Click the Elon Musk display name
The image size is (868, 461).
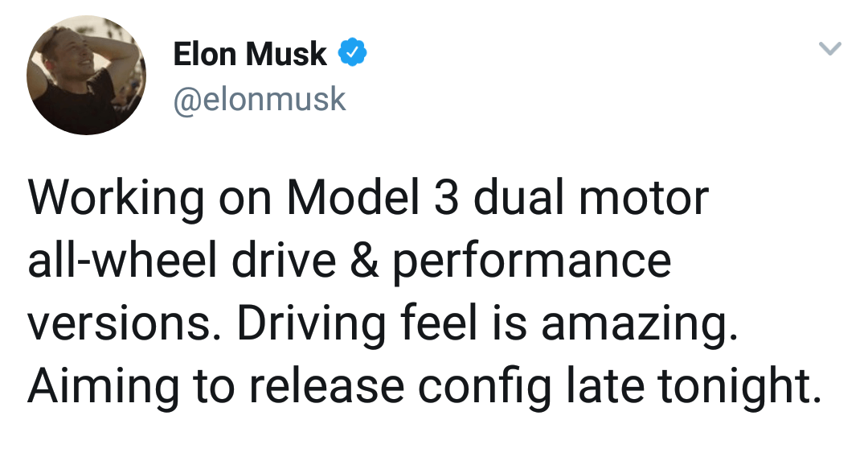(x=250, y=54)
